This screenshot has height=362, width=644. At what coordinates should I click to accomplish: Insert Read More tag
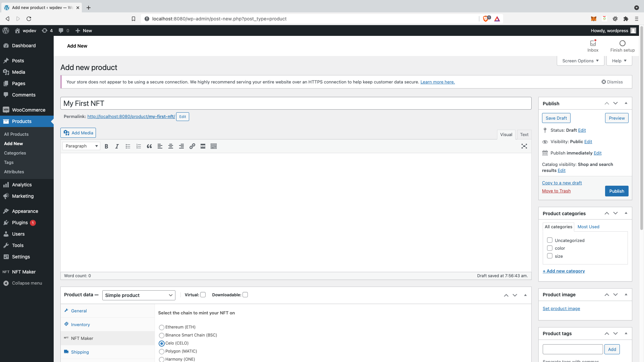[x=203, y=146]
